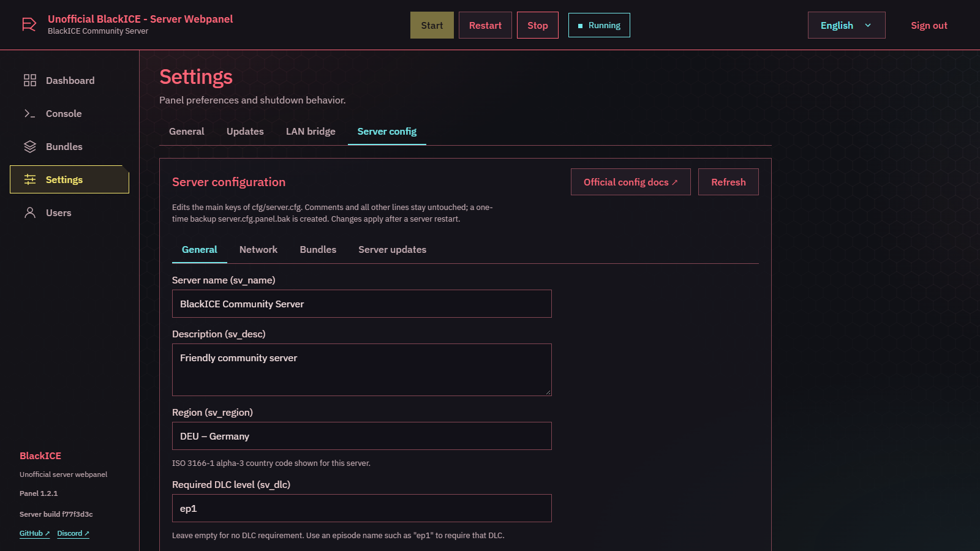980x551 pixels.
Task: Stop the server
Action: [x=538, y=25]
